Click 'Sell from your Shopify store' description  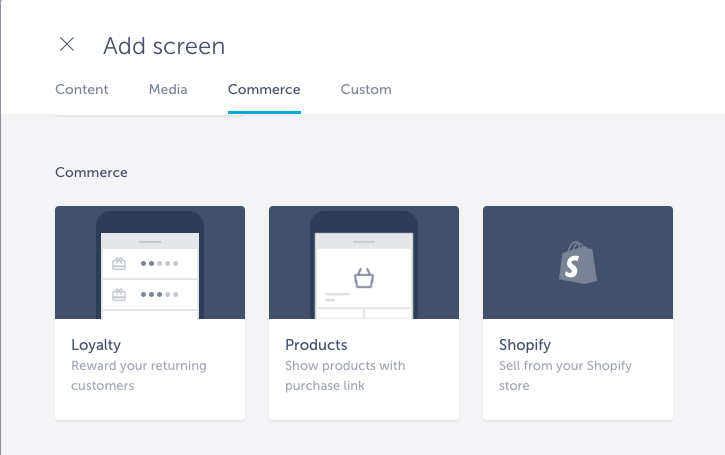click(565, 375)
